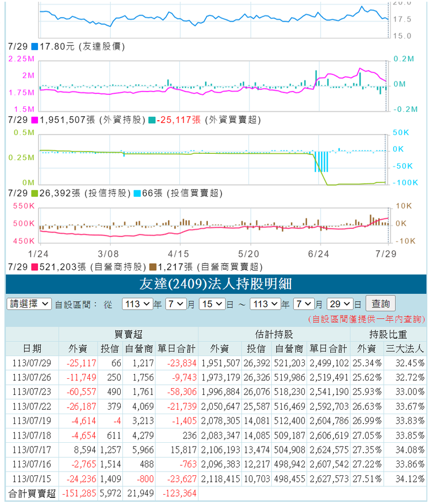Click the 17.80元 stock price reading
This screenshot has width=430, height=504.
click(57, 47)
